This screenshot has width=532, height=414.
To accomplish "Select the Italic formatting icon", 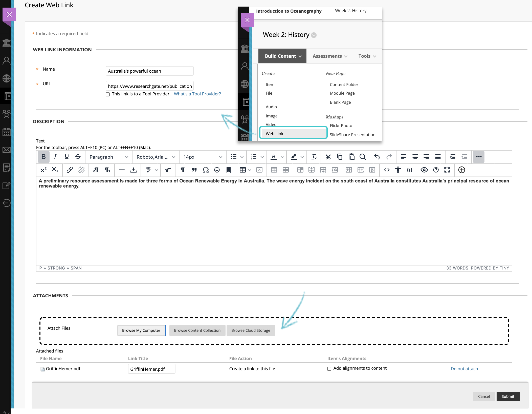I will [55, 157].
